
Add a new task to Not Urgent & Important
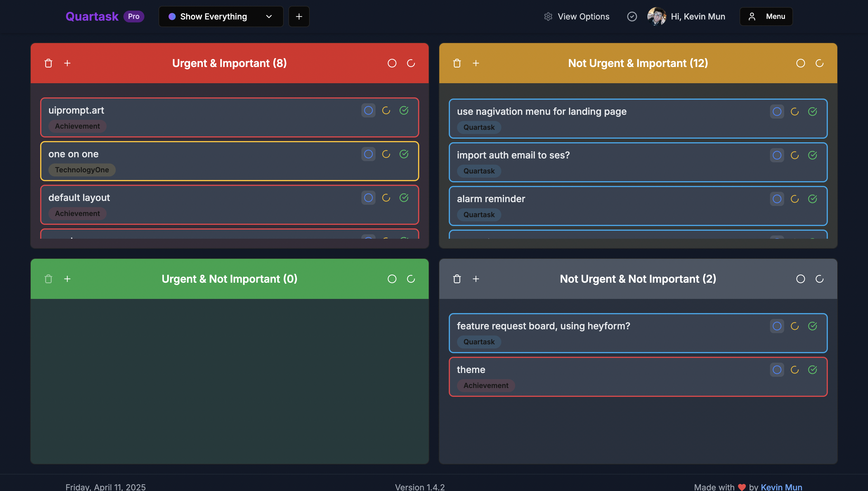pos(476,63)
